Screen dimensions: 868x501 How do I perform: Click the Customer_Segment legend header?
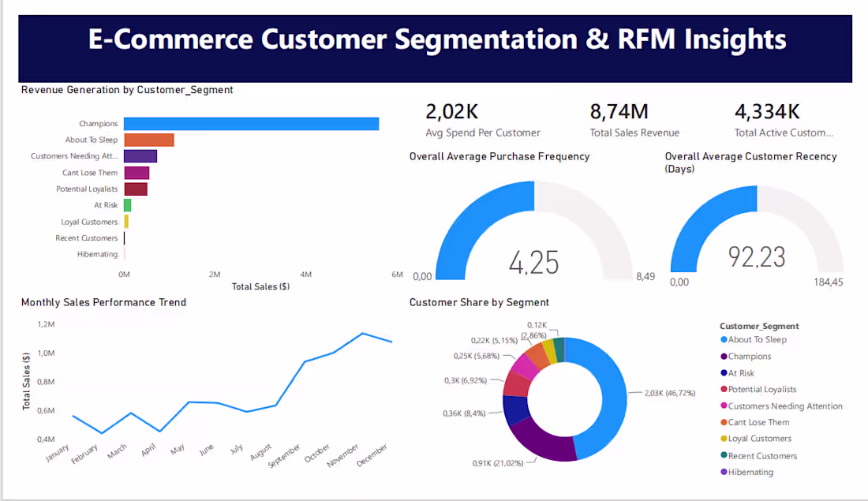759,326
